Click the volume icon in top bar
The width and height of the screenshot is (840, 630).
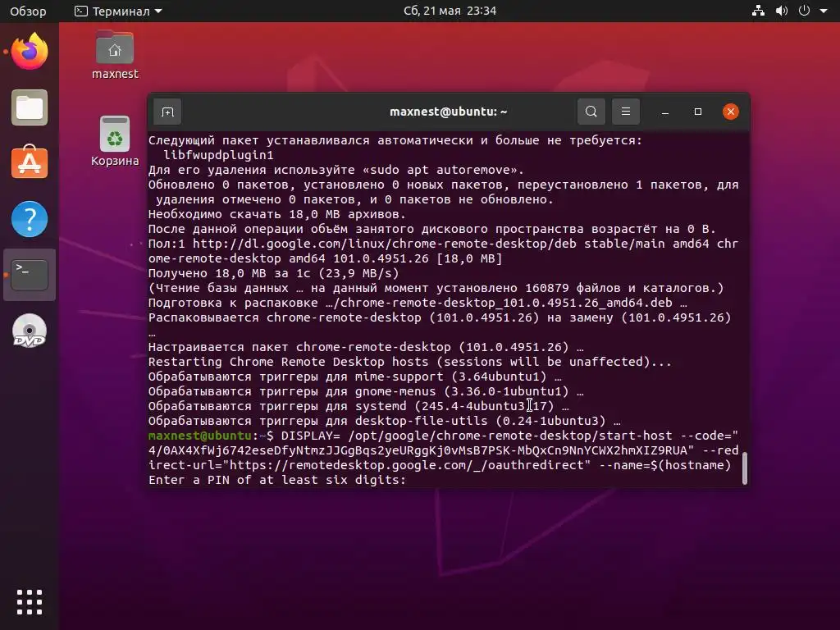tap(782, 11)
